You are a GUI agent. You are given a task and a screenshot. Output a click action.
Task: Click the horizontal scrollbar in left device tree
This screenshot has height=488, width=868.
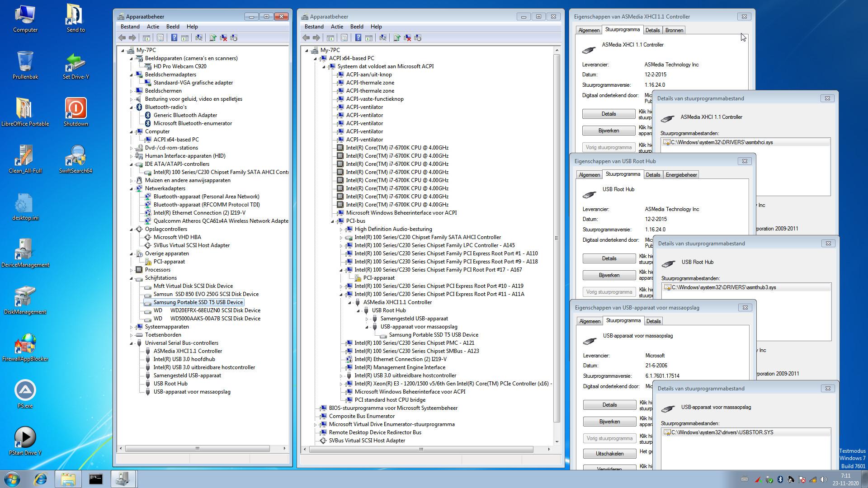point(197,449)
